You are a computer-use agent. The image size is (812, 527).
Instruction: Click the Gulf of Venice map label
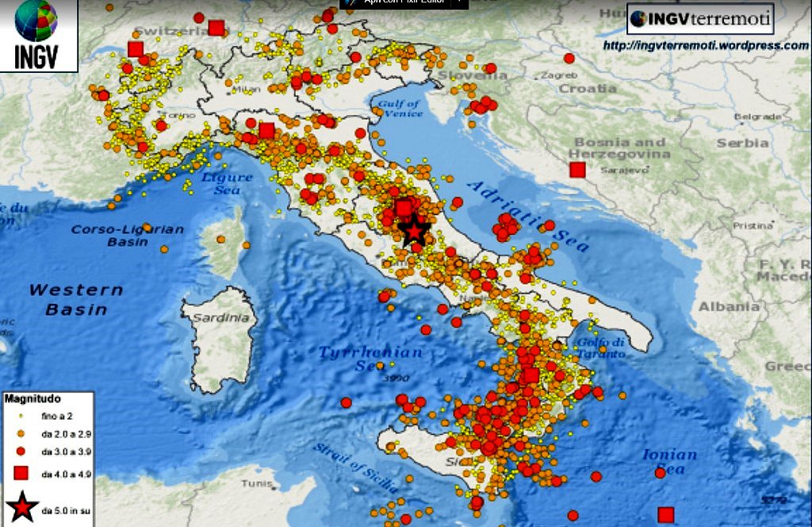tap(399, 109)
